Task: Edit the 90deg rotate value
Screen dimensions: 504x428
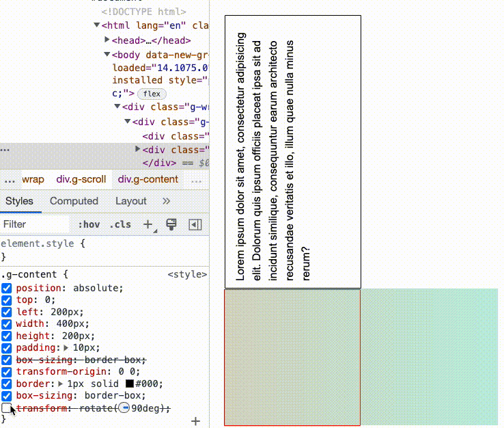Action: (x=145, y=408)
